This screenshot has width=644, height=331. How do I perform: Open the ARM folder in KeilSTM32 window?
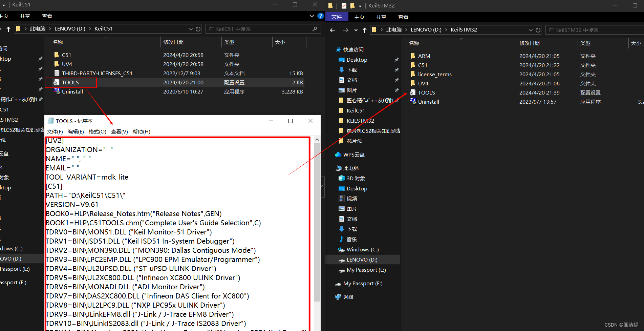pos(424,56)
